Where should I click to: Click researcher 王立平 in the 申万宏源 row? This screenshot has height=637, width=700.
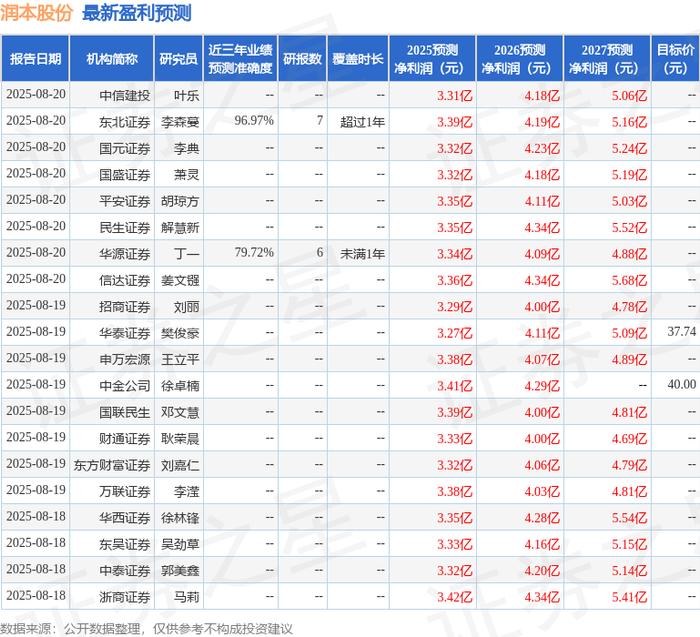point(180,359)
